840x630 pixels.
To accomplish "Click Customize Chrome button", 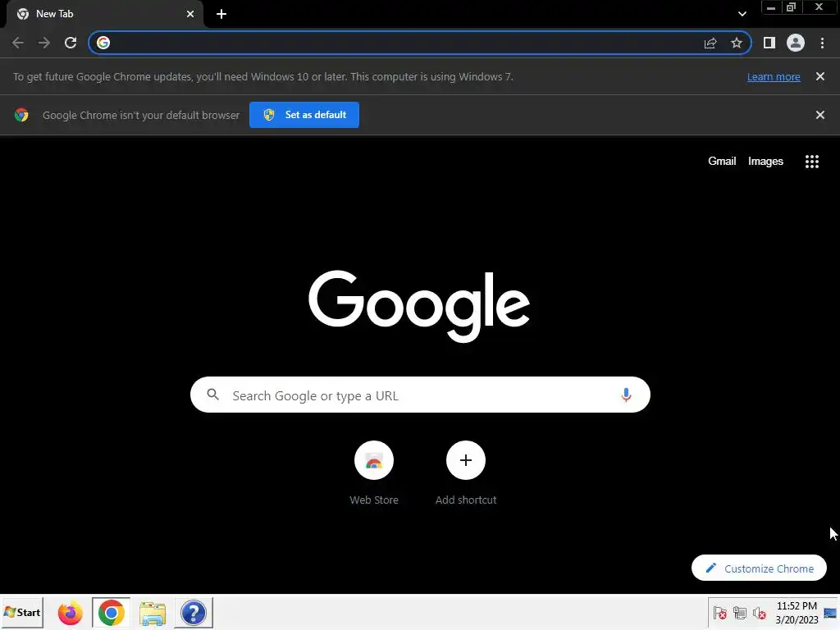I will pyautogui.click(x=759, y=568).
